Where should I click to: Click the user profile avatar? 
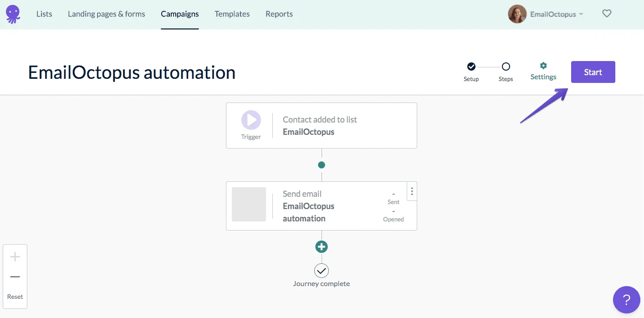tap(517, 14)
